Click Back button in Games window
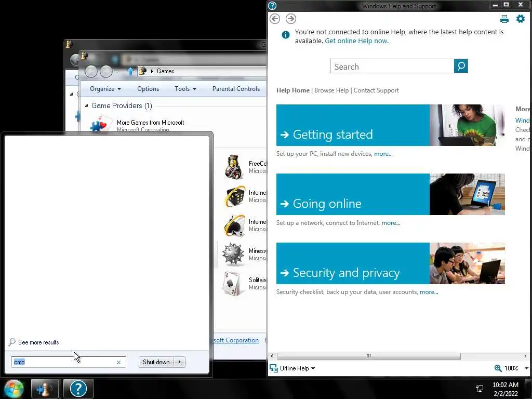The height and width of the screenshot is (399, 532). (91, 71)
